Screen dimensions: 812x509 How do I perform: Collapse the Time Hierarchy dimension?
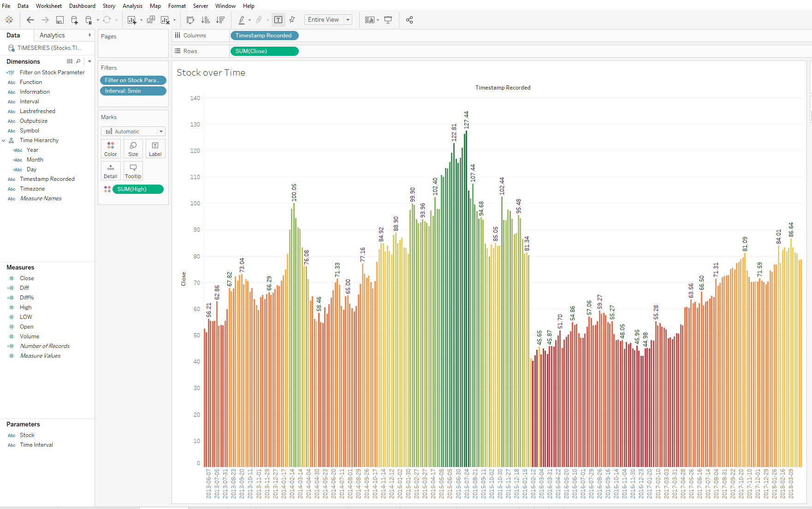tap(4, 140)
